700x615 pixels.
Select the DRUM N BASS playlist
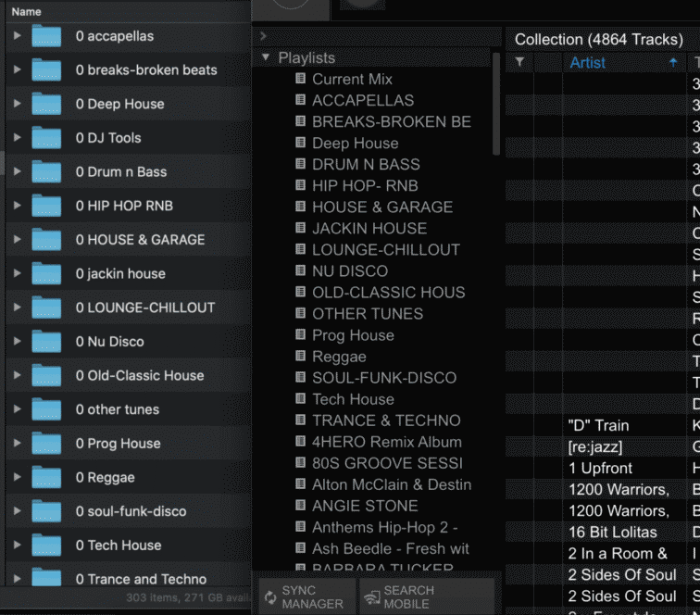click(366, 164)
